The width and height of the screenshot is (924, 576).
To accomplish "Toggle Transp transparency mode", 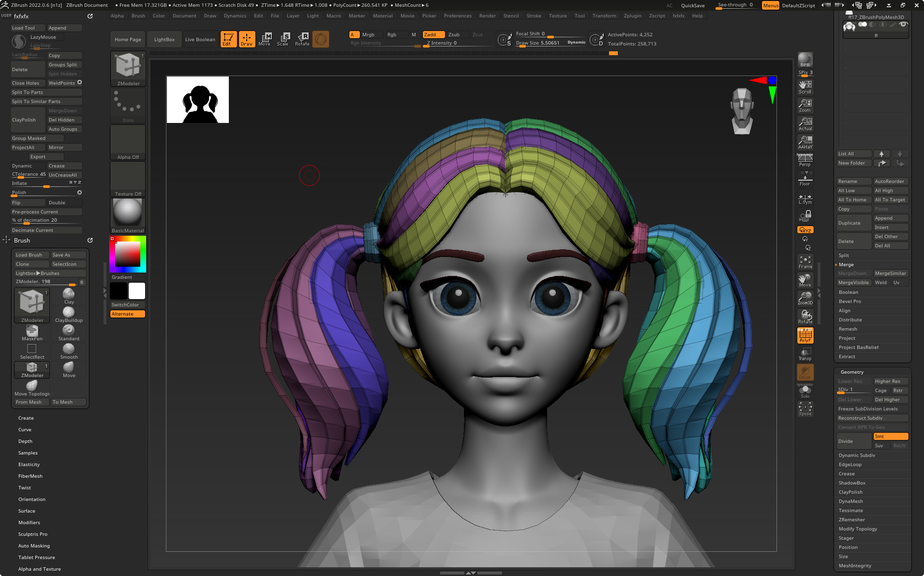I will coord(805,354).
